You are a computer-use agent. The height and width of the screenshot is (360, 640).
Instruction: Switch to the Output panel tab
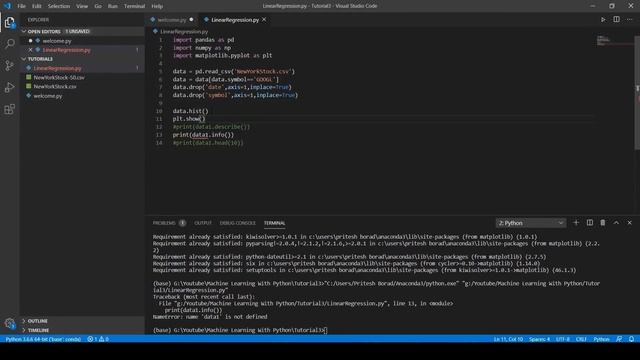point(203,223)
